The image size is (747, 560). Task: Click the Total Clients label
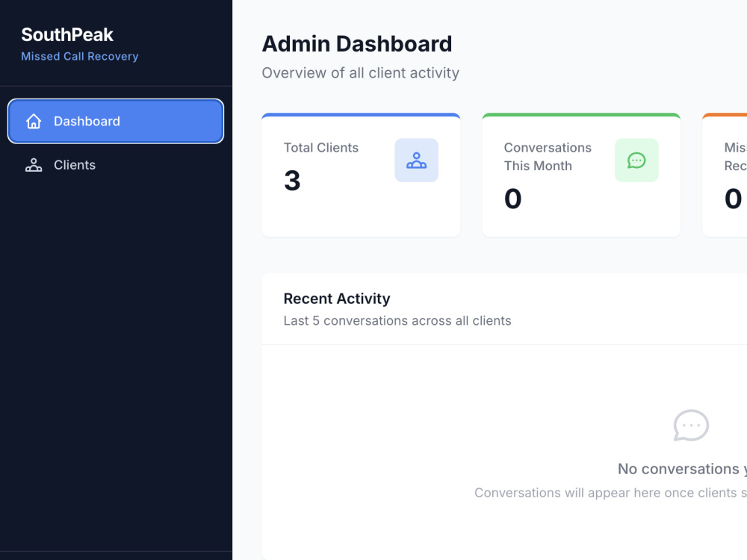tap(321, 148)
